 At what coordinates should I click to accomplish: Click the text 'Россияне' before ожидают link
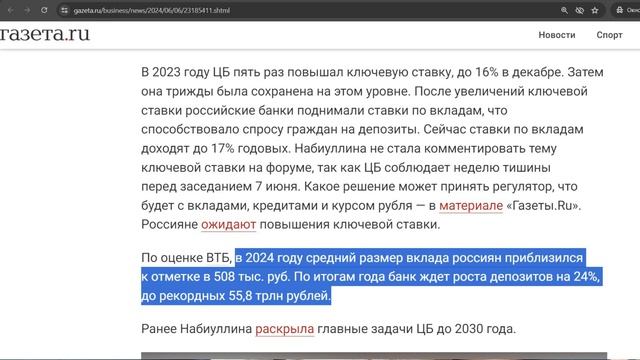[x=169, y=224]
